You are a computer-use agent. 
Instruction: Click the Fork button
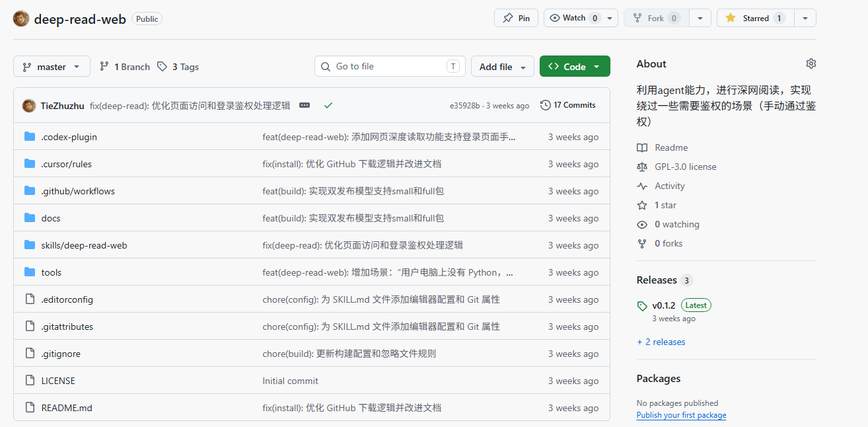[x=657, y=18]
